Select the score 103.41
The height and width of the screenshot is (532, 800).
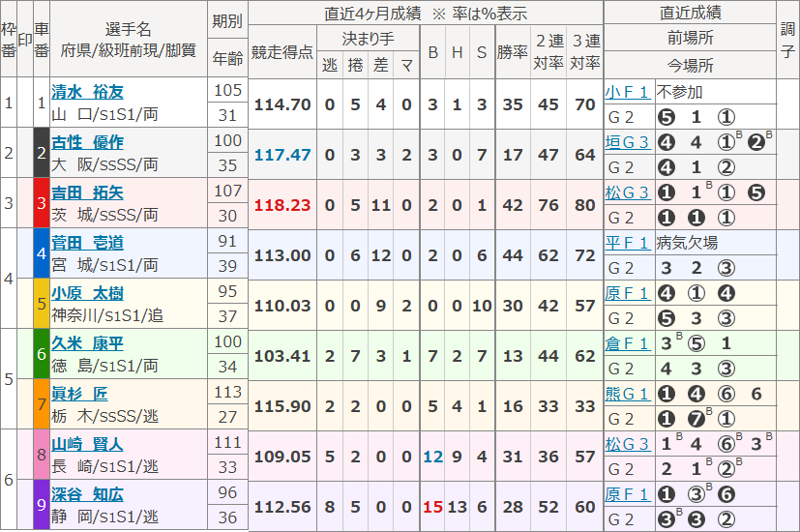click(282, 356)
